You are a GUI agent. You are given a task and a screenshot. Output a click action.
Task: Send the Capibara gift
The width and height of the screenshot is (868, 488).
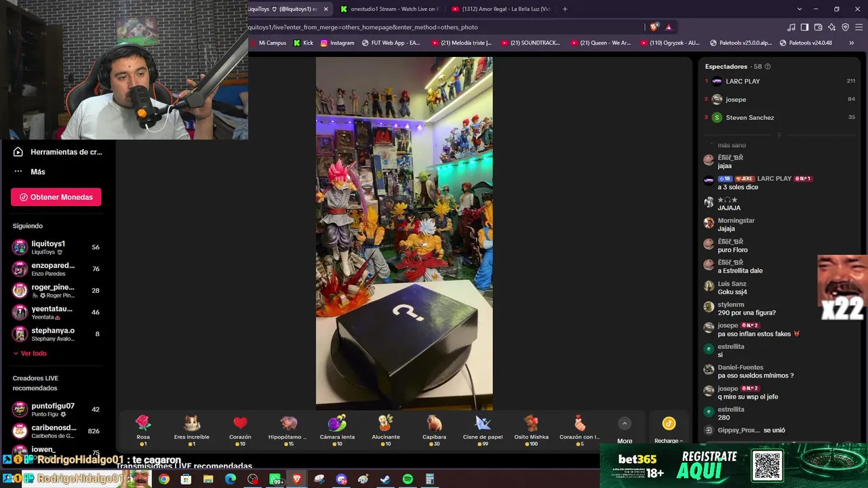click(435, 430)
